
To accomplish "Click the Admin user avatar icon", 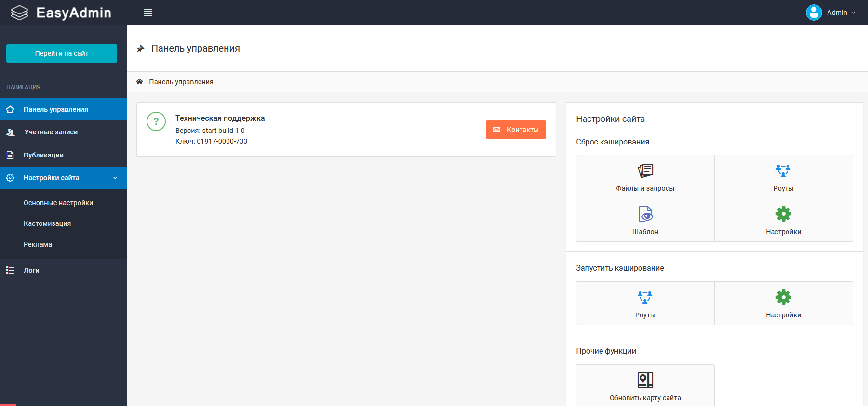I will [814, 13].
